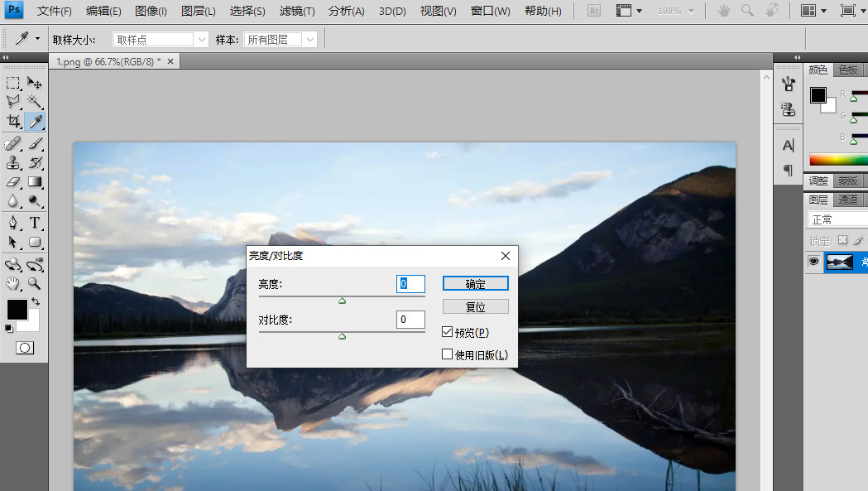Select the Hand tool in the toolbox
This screenshot has height=491, width=868.
(x=13, y=283)
